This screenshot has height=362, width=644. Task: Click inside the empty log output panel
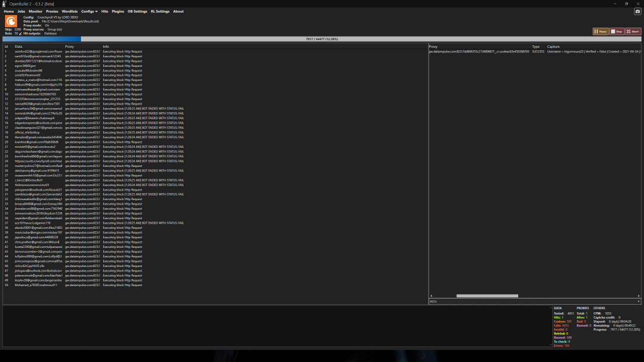coord(275,326)
